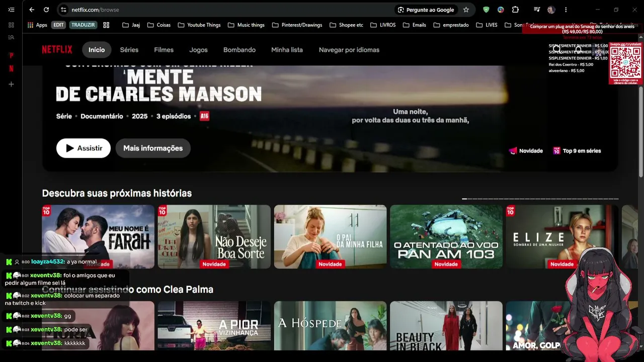Open tab groups grid in sidebar
This screenshot has width=644, height=362.
[x=11, y=25]
